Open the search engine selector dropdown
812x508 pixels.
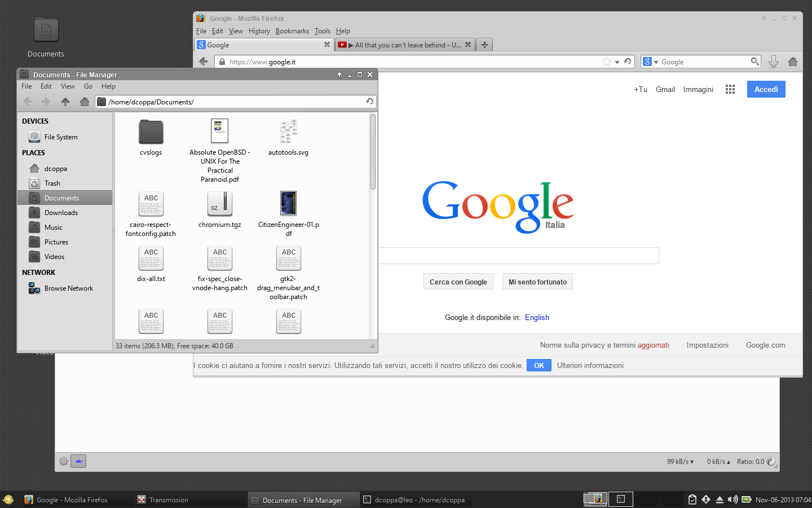point(651,62)
